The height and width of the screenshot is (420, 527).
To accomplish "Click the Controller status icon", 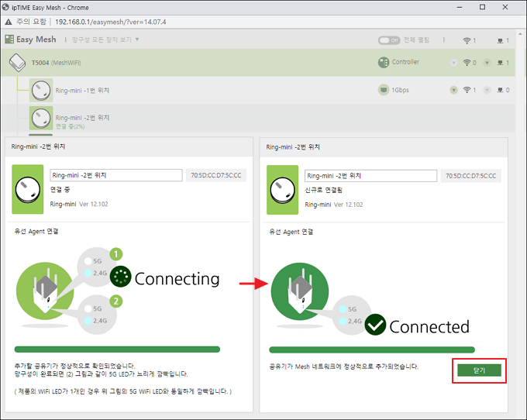I will click(383, 62).
